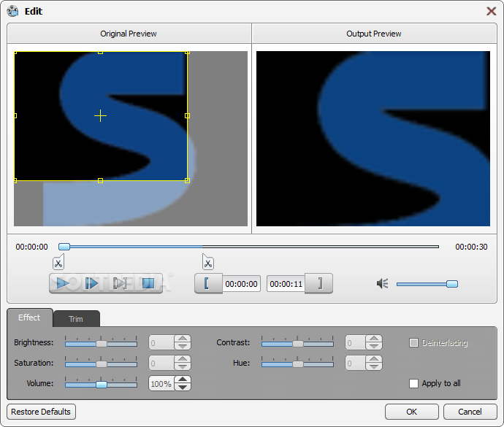This screenshot has width=504, height=427.
Task: Click the left scissors trim start marker
Action: [58, 262]
